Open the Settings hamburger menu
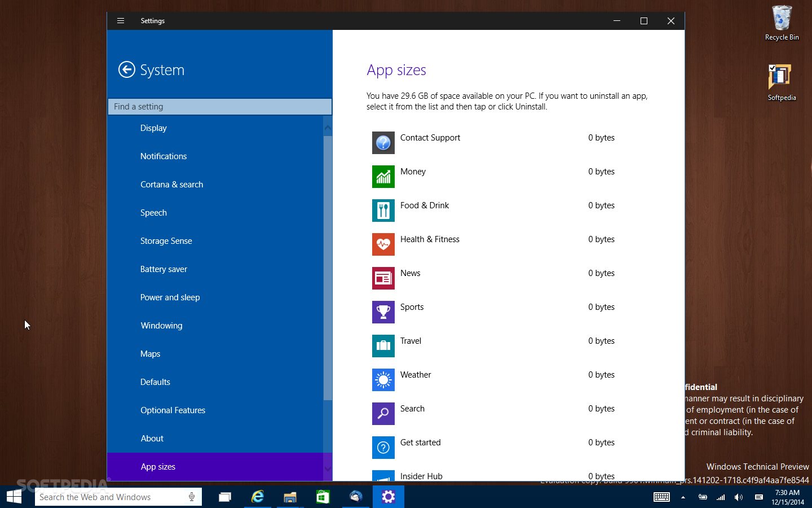Screen dimensions: 812x508 (120, 21)
